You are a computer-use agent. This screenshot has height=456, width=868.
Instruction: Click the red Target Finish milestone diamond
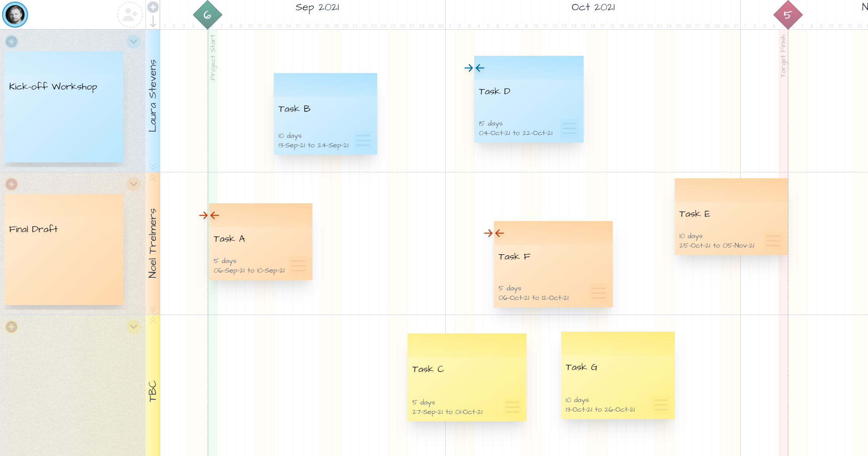point(788,15)
